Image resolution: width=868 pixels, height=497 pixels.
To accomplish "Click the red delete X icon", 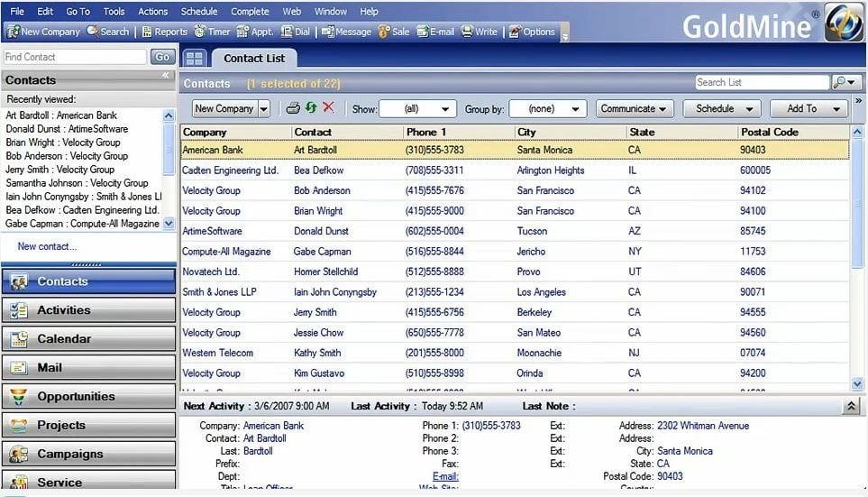I will pos(328,108).
